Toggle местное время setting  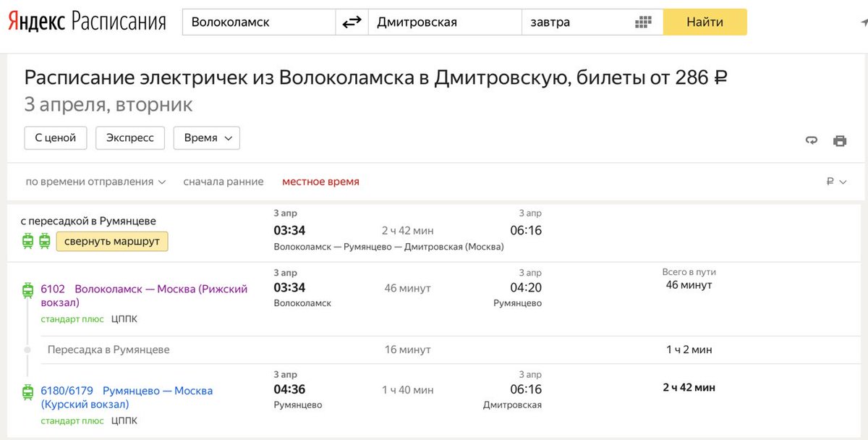click(320, 182)
